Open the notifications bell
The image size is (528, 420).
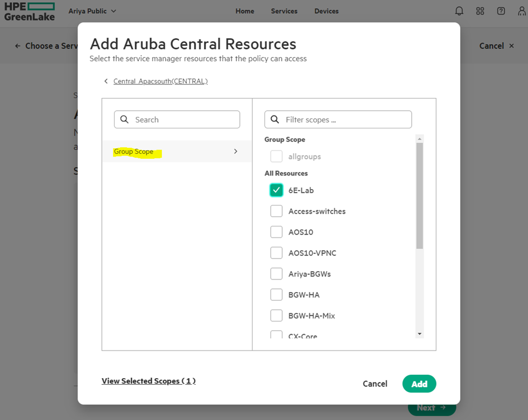coord(459,11)
